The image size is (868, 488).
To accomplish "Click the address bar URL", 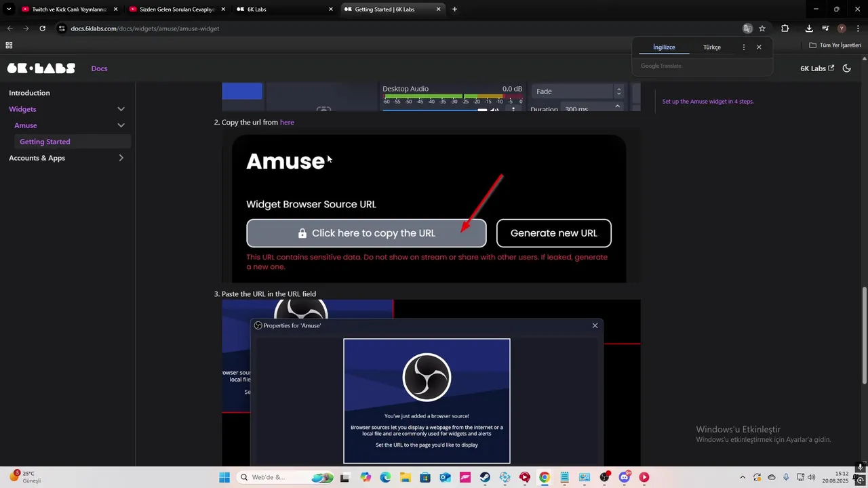I will pyautogui.click(x=145, y=28).
